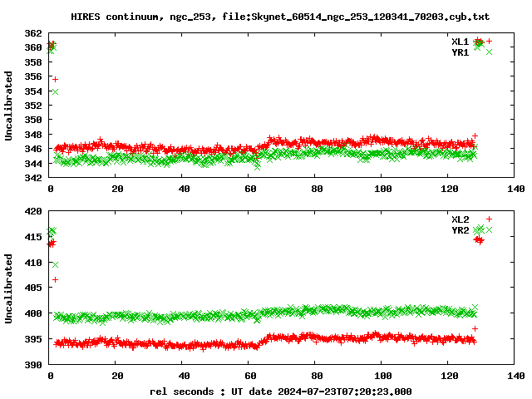Click the isolated green cross point at 354 in the upper plot
The image size is (532, 399).
click(x=55, y=91)
